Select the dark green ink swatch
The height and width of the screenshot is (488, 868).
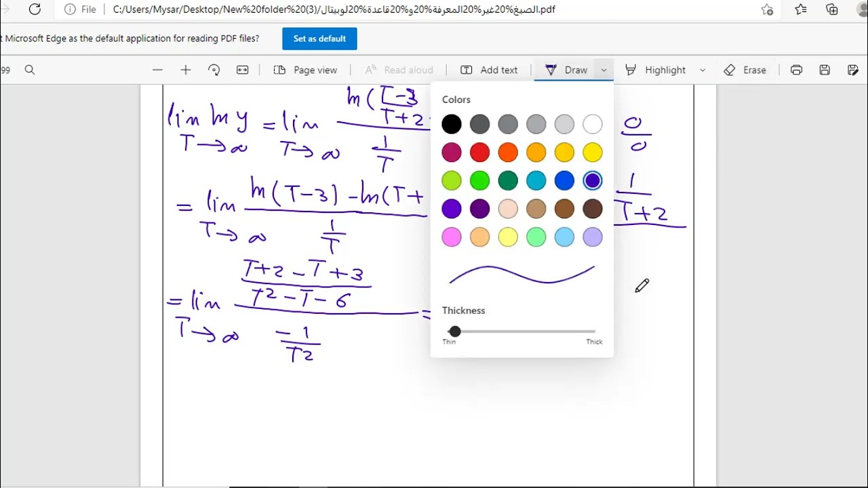click(508, 180)
